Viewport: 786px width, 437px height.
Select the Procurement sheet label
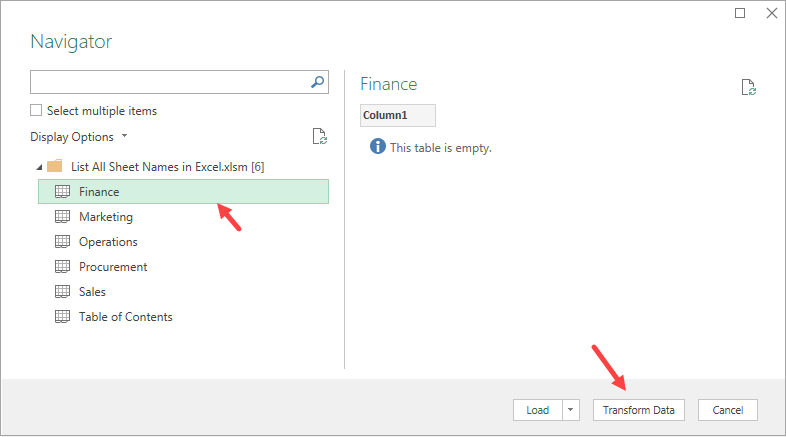[x=113, y=267]
